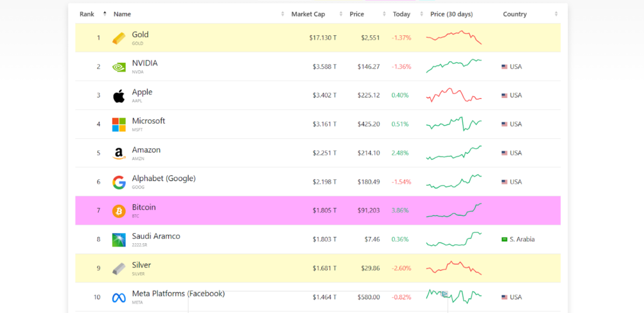Click the USA flag in Meta row
644x313 pixels.
[504, 297]
